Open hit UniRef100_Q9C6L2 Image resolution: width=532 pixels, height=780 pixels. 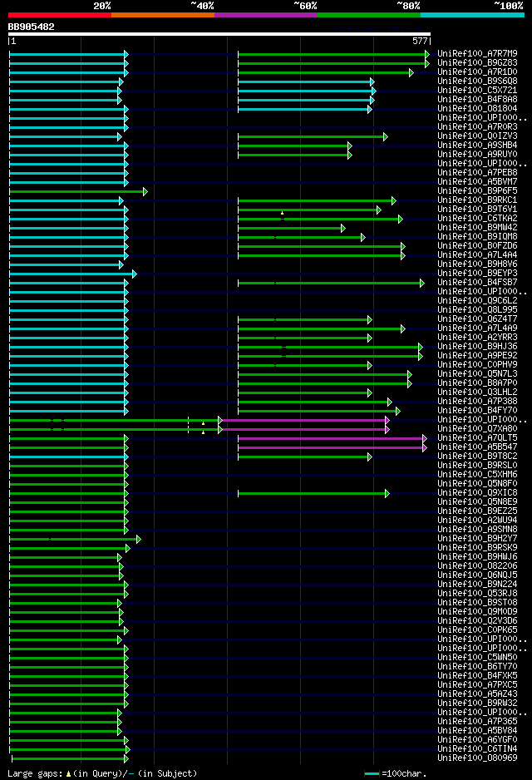(x=477, y=301)
